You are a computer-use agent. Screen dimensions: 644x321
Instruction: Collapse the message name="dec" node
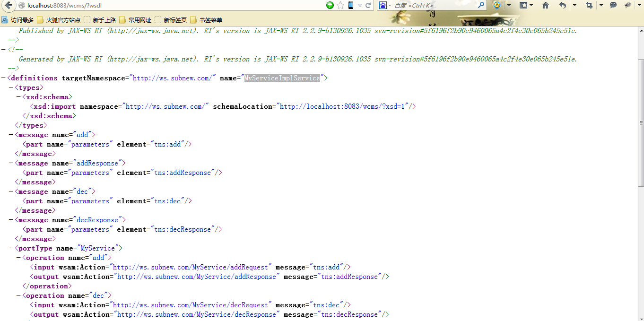point(11,191)
